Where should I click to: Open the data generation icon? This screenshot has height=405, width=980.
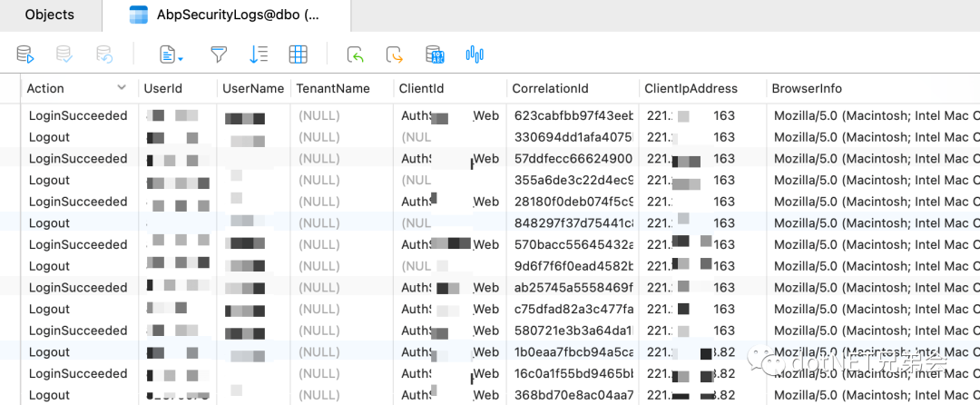(435, 54)
